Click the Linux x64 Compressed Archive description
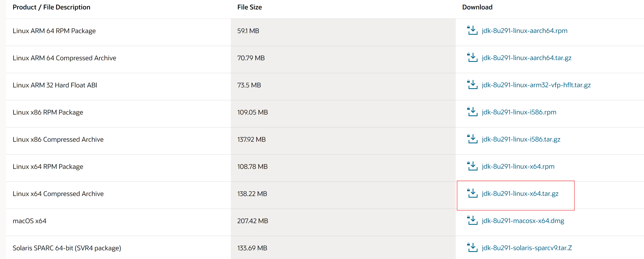Image resolution: width=644 pixels, height=259 pixels. pos(58,194)
